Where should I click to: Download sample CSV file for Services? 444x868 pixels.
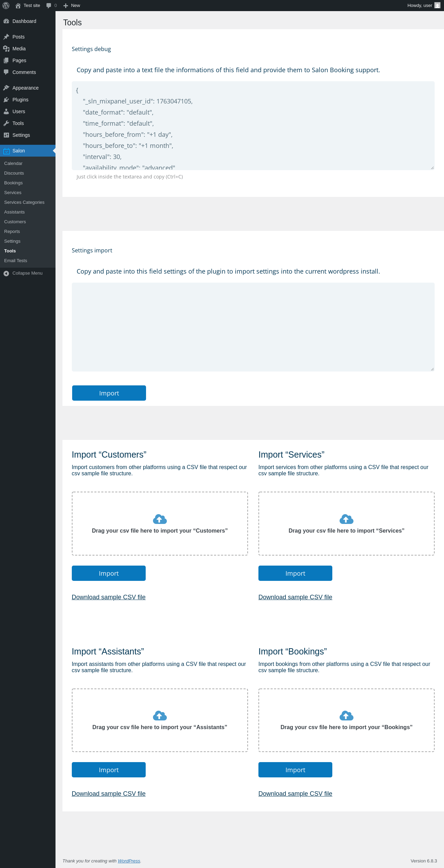(x=295, y=597)
